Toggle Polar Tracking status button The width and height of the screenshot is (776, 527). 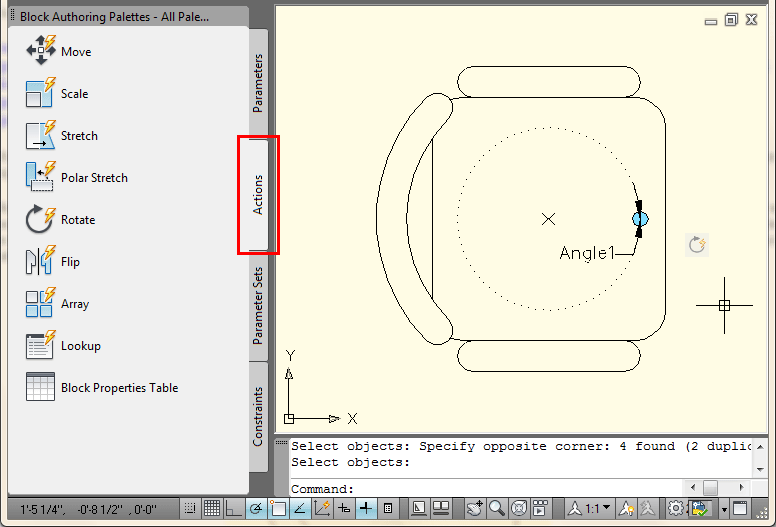[256, 508]
